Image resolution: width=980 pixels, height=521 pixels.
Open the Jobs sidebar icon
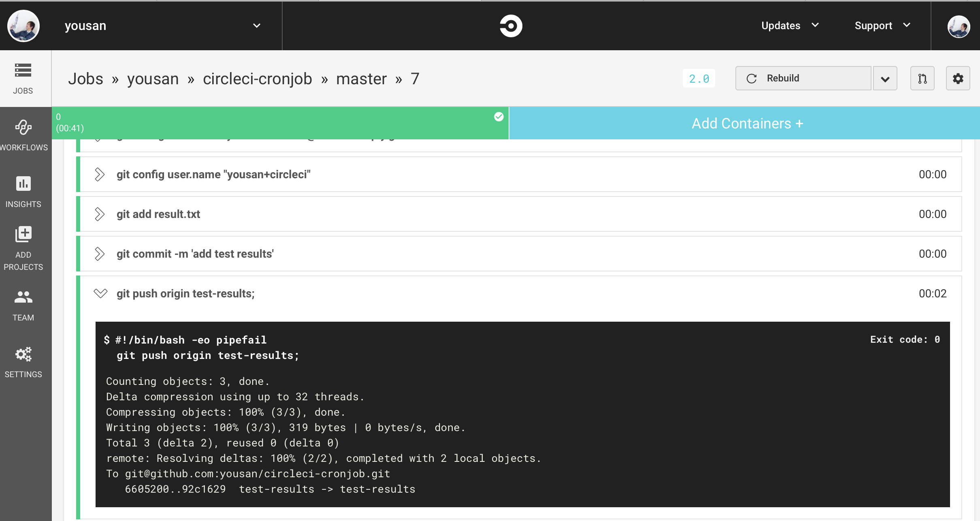click(23, 71)
